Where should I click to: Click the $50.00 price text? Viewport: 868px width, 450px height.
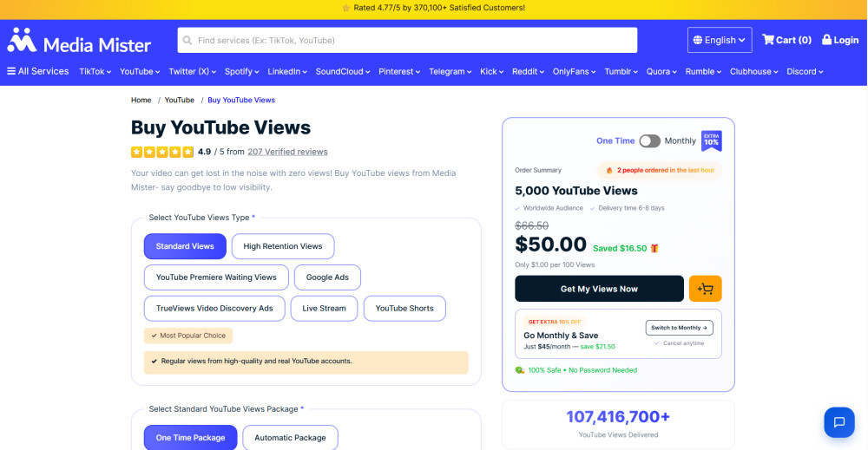(551, 245)
